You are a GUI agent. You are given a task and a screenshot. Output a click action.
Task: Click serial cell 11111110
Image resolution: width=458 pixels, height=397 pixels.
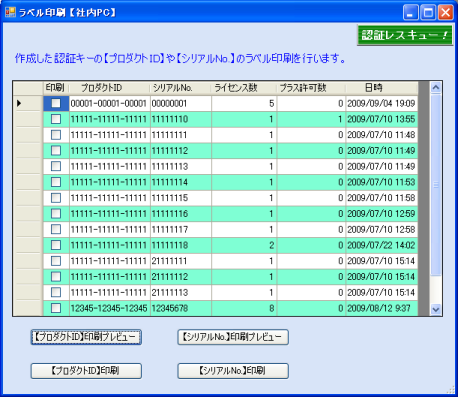[x=181, y=119]
